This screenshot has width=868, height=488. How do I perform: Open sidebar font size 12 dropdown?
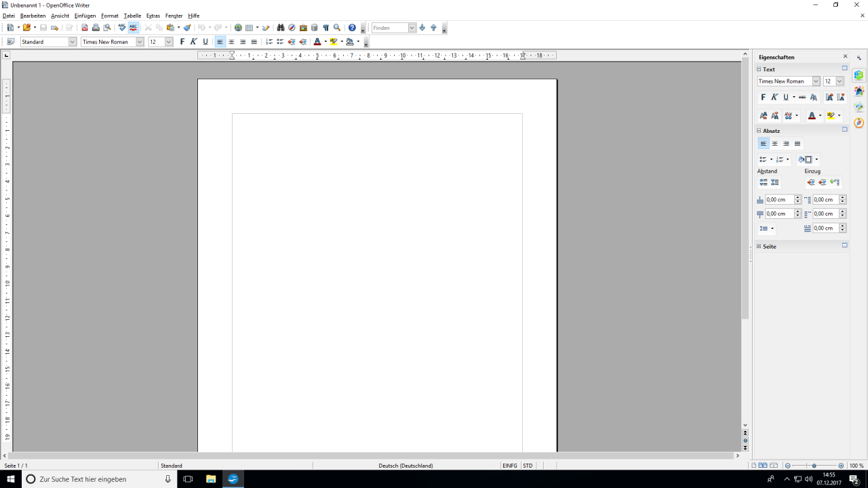pyautogui.click(x=840, y=81)
